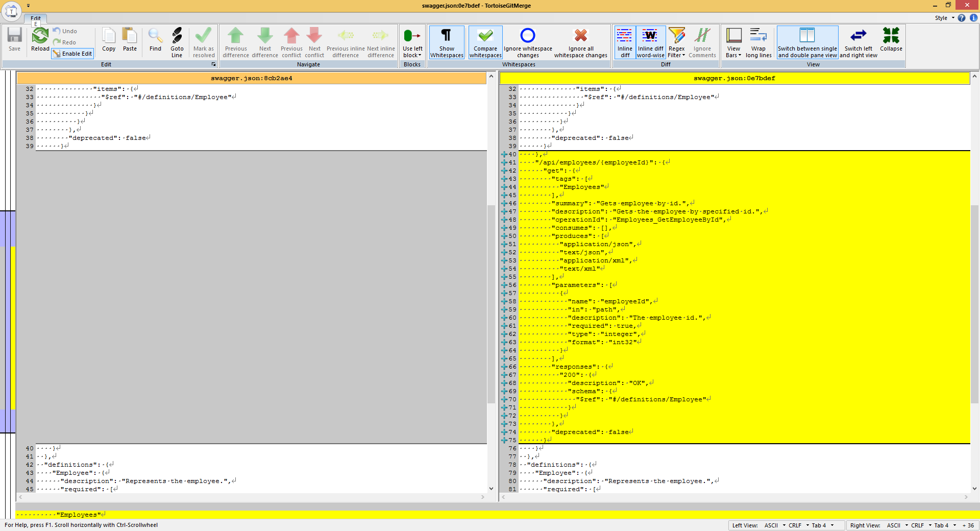Redo the last edit

coord(64,42)
